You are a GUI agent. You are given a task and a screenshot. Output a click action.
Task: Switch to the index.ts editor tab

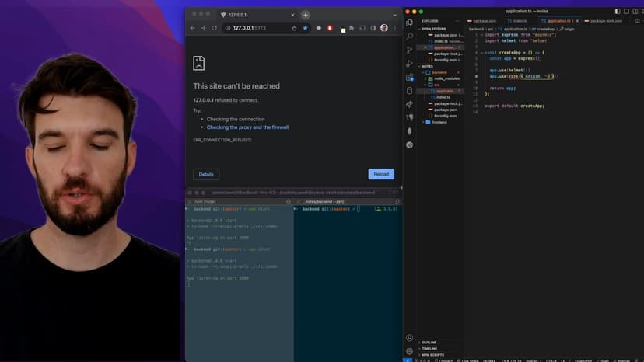tap(520, 21)
